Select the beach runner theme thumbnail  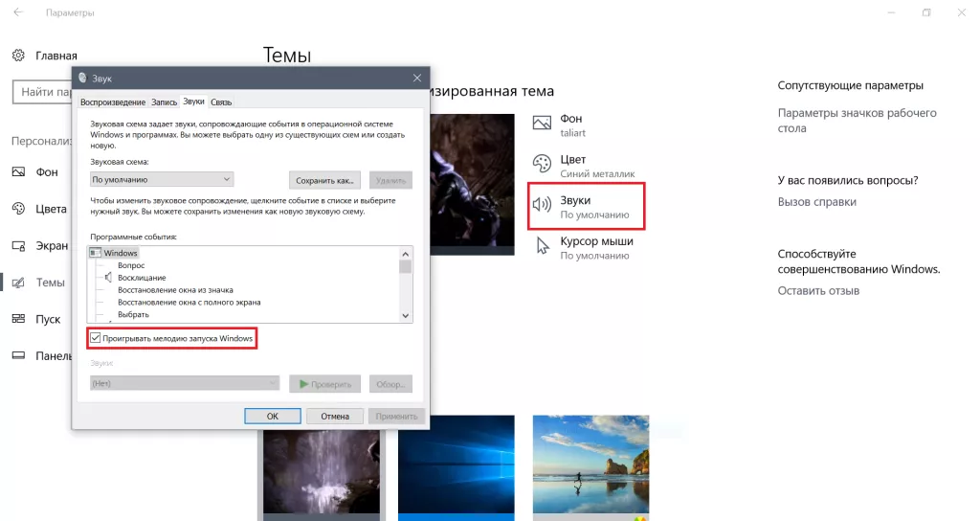(590, 464)
